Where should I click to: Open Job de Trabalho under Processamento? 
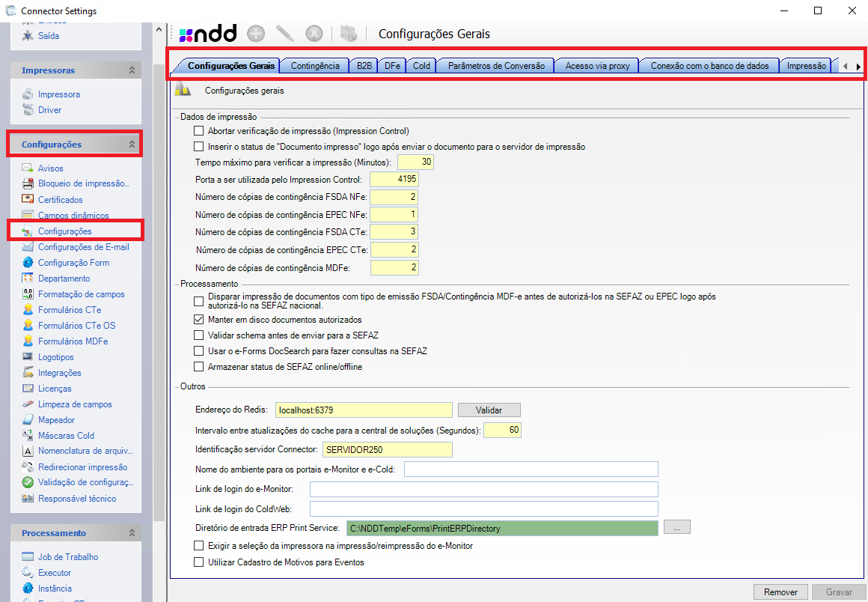(x=67, y=557)
